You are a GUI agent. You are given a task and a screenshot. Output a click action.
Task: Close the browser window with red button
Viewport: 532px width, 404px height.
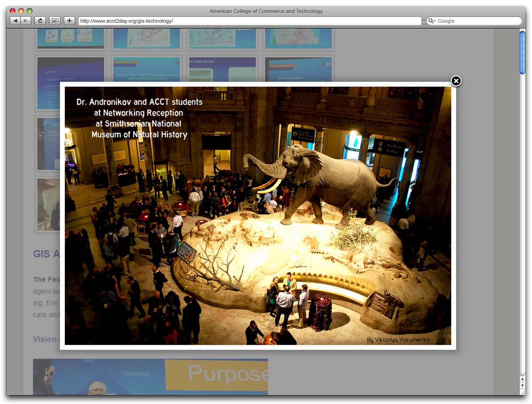click(x=13, y=11)
